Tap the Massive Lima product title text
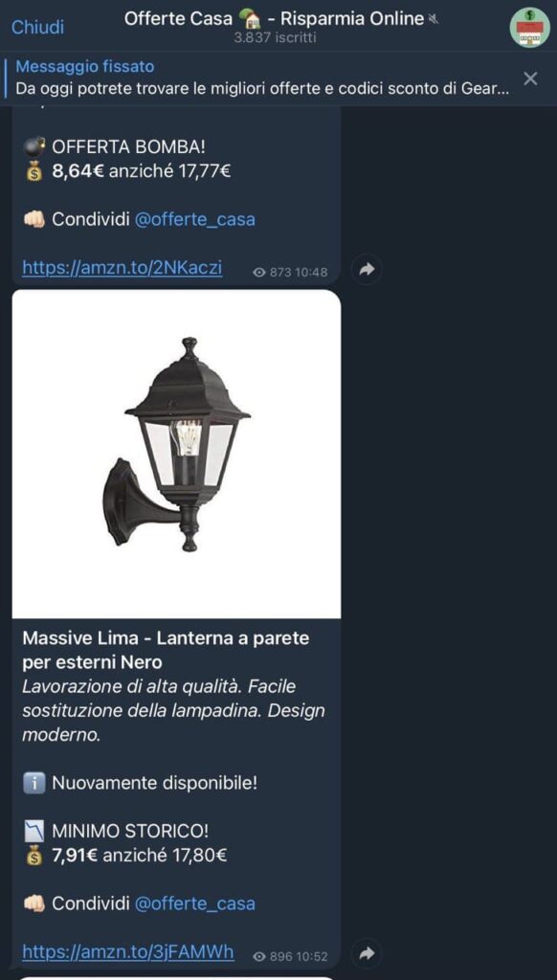557x980 pixels. pos(166,650)
